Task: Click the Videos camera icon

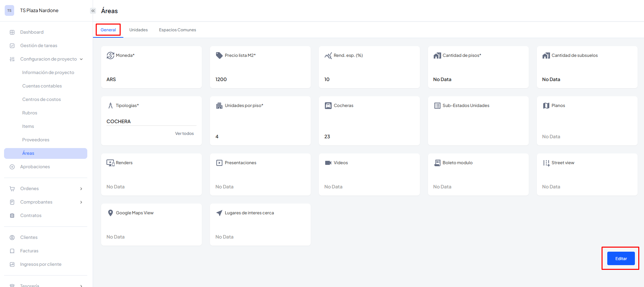Action: pos(328,163)
